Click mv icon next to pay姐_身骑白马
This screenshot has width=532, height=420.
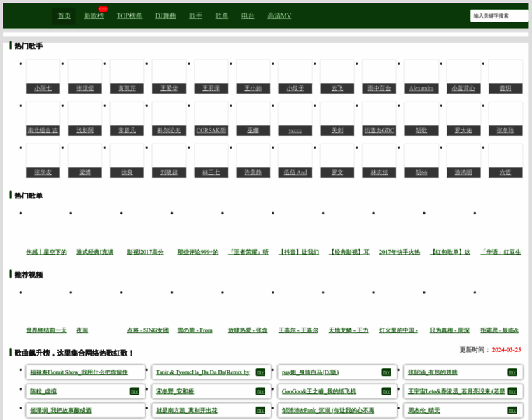pyautogui.click(x=386, y=372)
